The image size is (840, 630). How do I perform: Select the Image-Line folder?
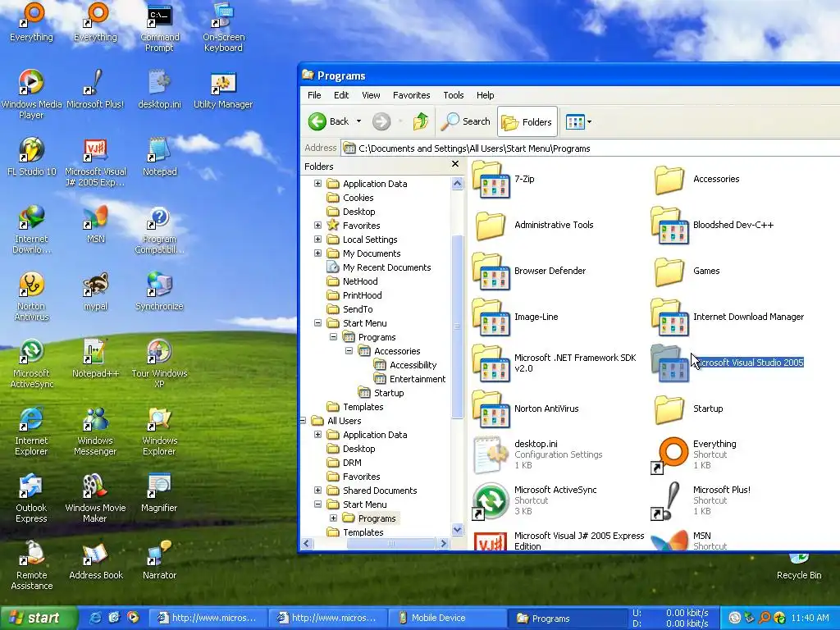coord(515,317)
